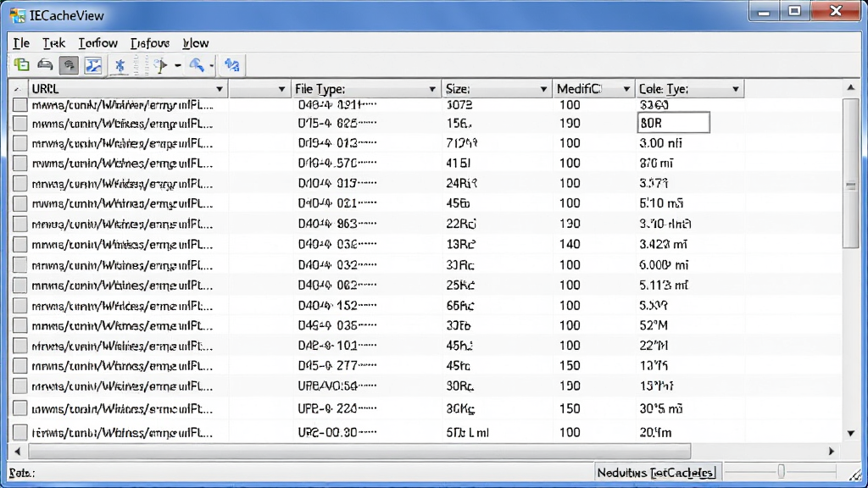
Task: Click the vertical scrollbar thumb
Action: (851, 174)
